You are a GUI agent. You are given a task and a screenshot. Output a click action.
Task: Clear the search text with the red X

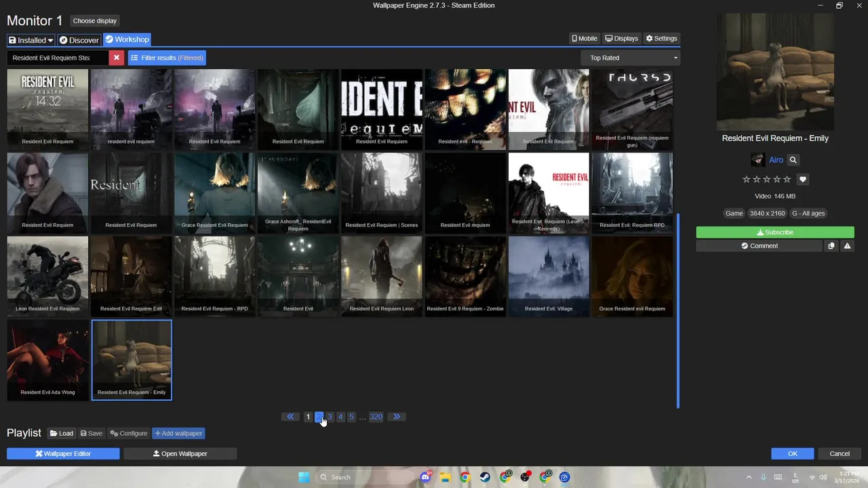(117, 58)
